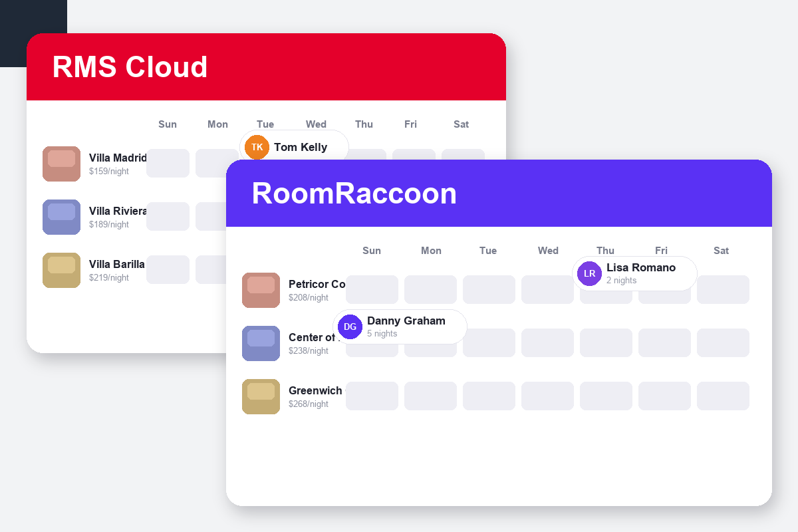
Task: Click the orange TK avatar of Tom Kelly
Action: point(257,147)
